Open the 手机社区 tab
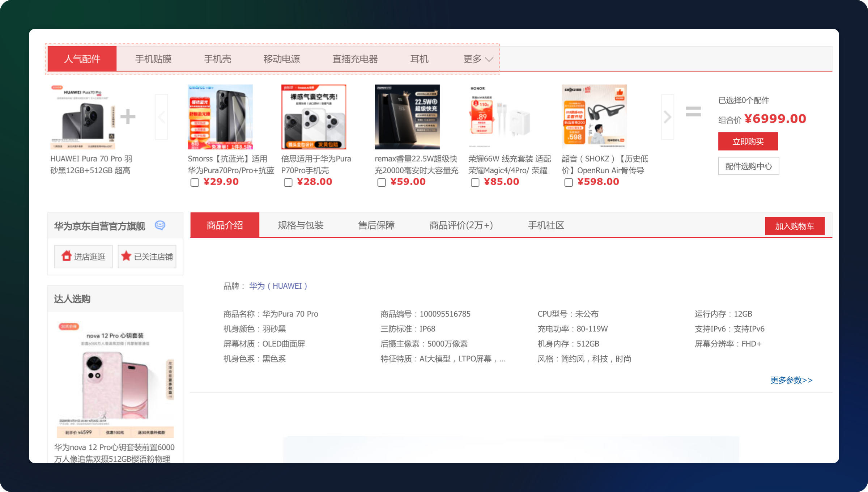Viewport: 868px width, 492px height. 546,225
